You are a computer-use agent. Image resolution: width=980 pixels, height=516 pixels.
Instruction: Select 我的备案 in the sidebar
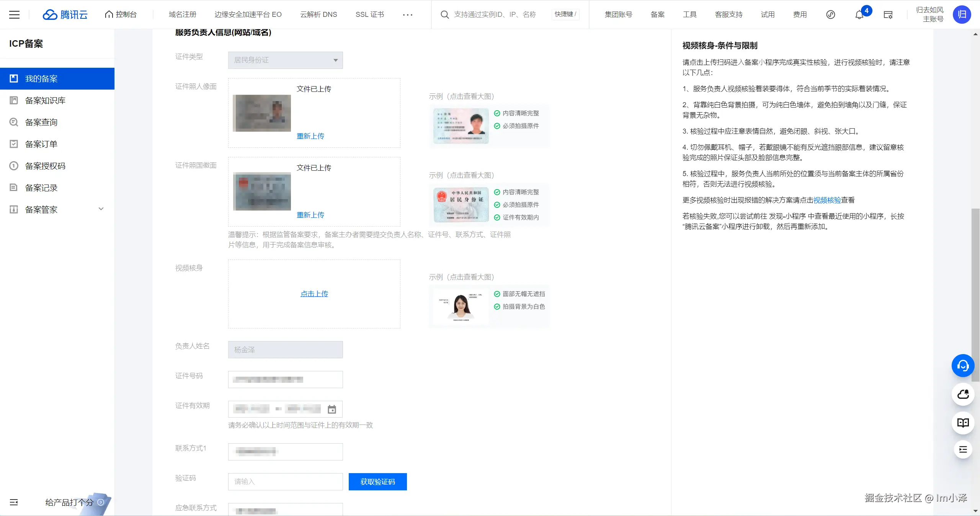click(x=42, y=78)
